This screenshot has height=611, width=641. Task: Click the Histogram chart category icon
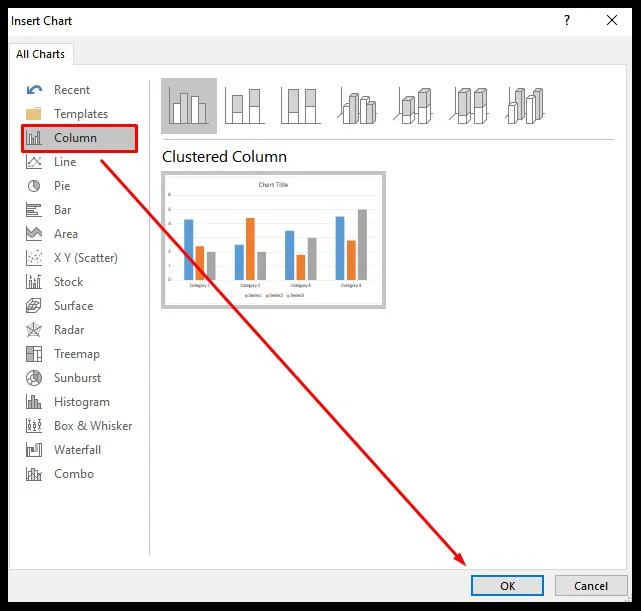coord(34,402)
